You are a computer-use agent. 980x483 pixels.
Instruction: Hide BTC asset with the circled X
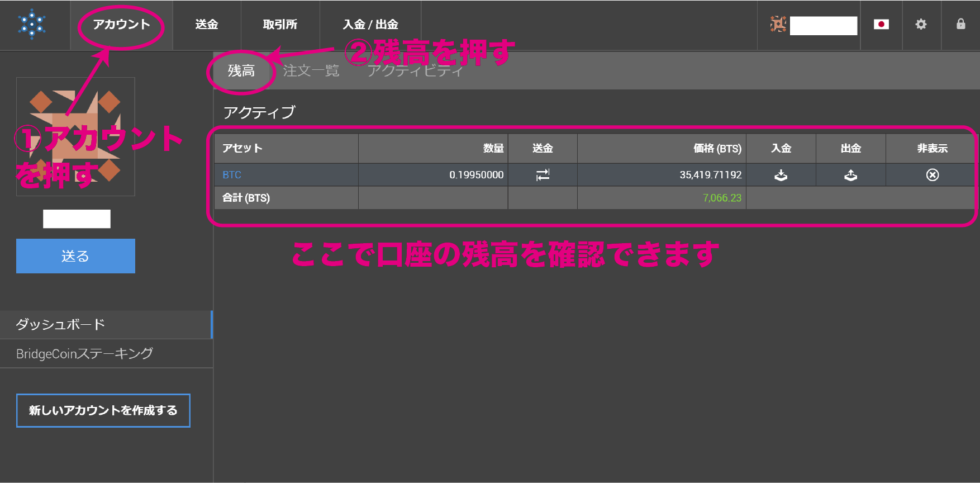click(932, 175)
